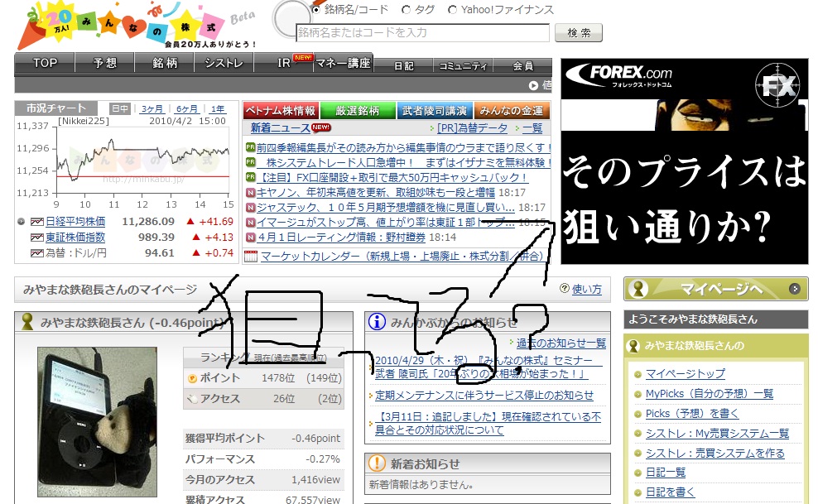This screenshot has width=818, height=504.
Task: Select the 銘柄名/コード radio button
Action: [315, 9]
